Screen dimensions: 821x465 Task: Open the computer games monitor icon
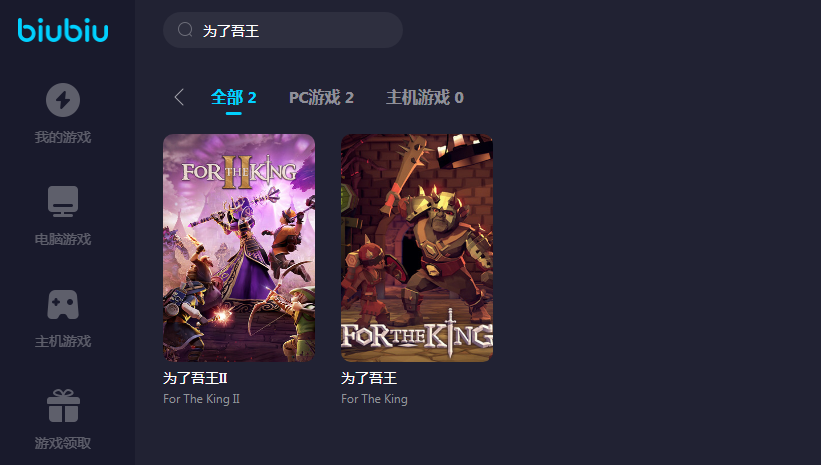(x=63, y=201)
